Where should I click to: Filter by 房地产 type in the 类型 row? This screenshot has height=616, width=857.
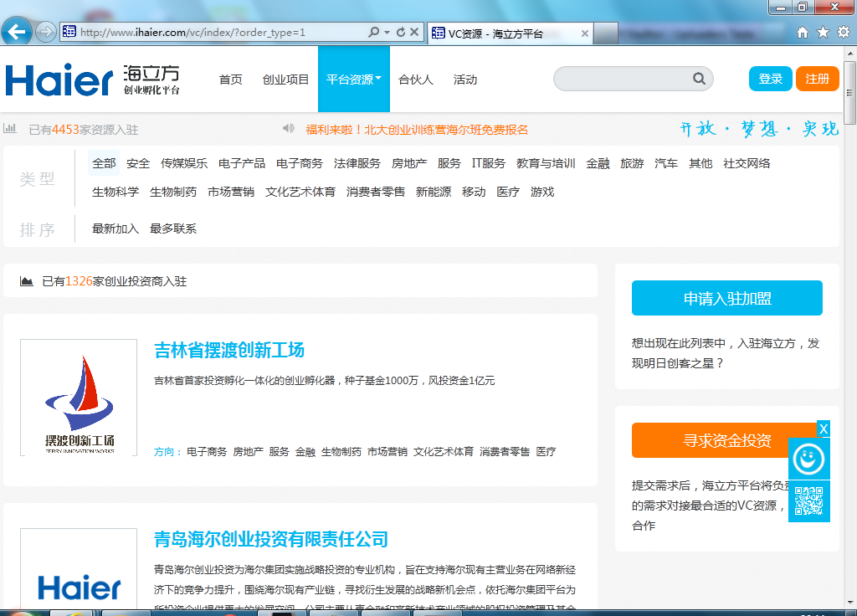(x=408, y=163)
